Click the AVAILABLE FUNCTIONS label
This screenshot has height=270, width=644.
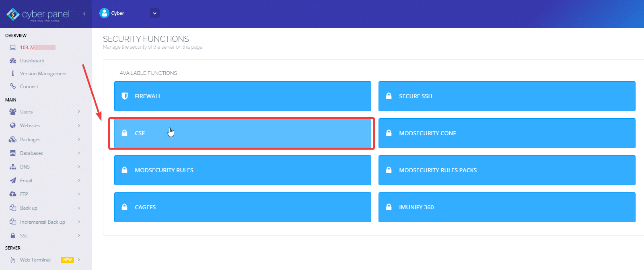pyautogui.click(x=148, y=73)
